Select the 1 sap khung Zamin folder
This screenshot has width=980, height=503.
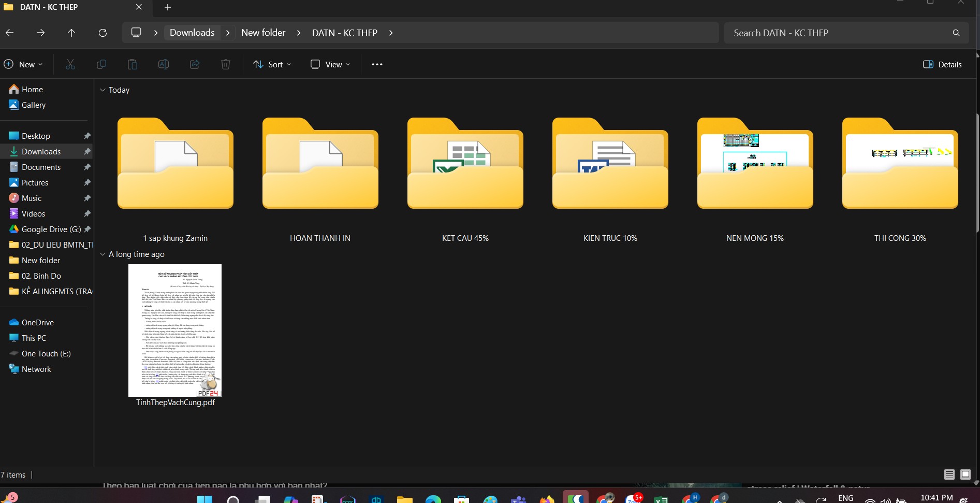tap(175, 179)
